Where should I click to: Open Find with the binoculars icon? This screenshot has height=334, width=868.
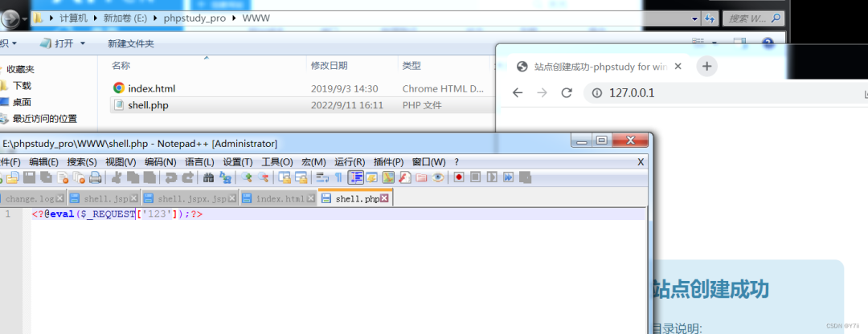(x=208, y=177)
